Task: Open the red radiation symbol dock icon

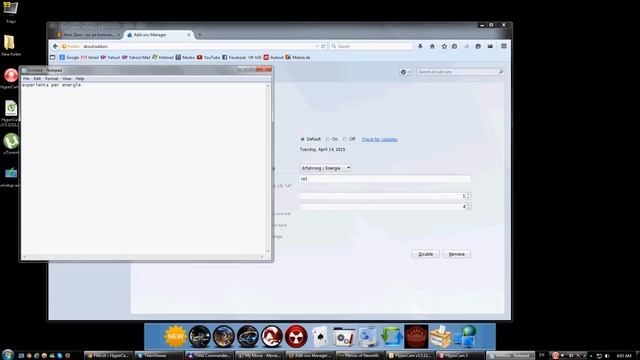Action: 296,337
